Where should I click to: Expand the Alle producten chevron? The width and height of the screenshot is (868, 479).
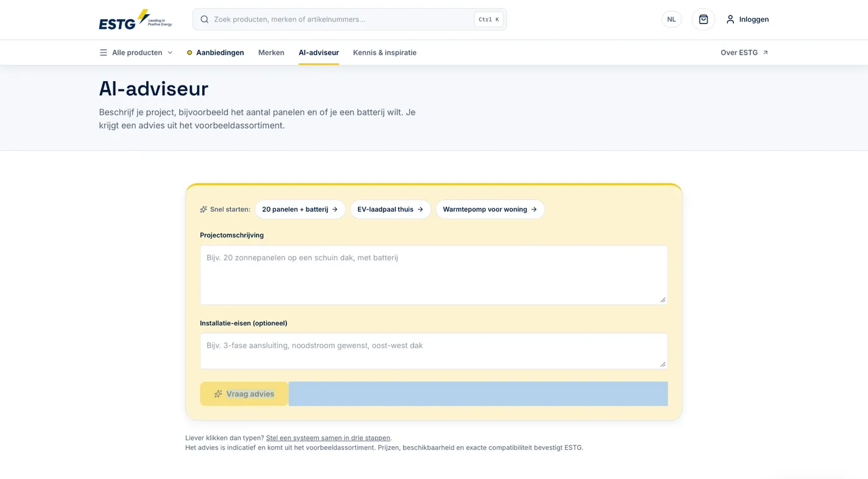tap(170, 53)
